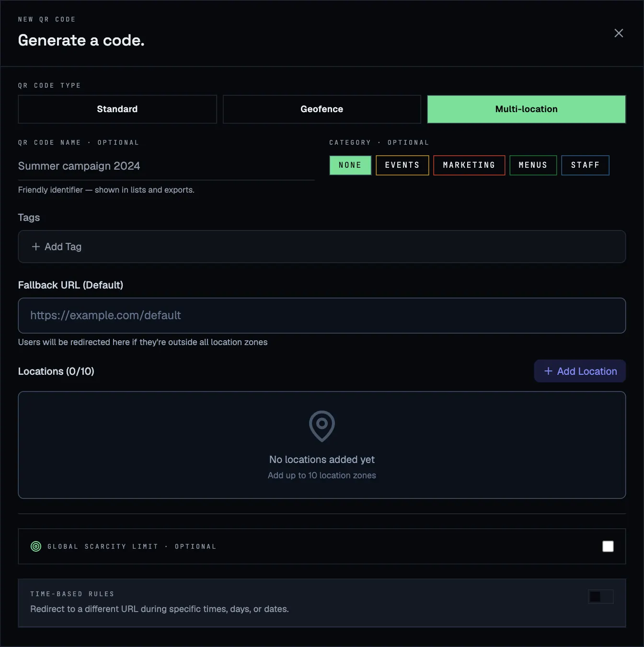Pick the Events category
The height and width of the screenshot is (647, 644).
(x=402, y=165)
